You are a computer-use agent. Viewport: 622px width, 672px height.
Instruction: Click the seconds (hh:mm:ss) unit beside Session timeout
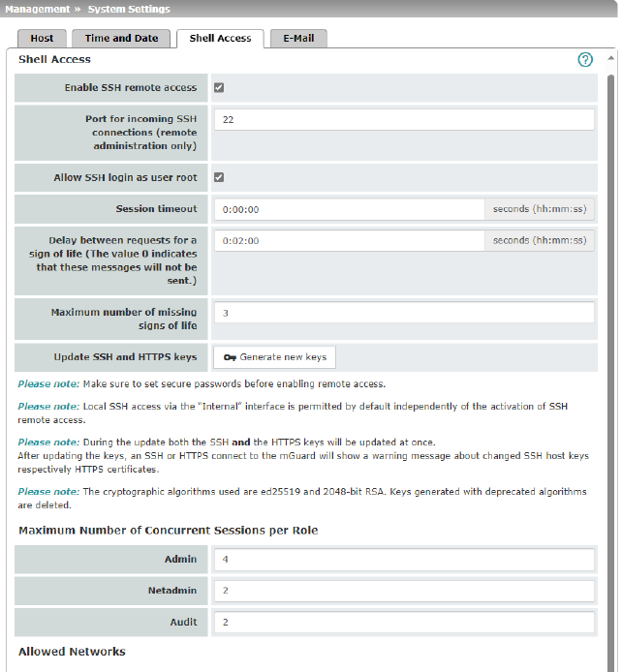pyautogui.click(x=540, y=209)
